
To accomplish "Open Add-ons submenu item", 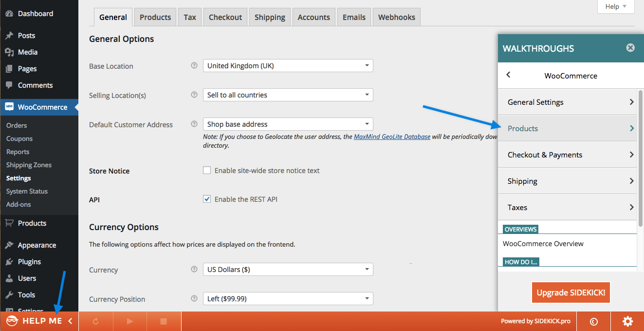I will point(18,204).
